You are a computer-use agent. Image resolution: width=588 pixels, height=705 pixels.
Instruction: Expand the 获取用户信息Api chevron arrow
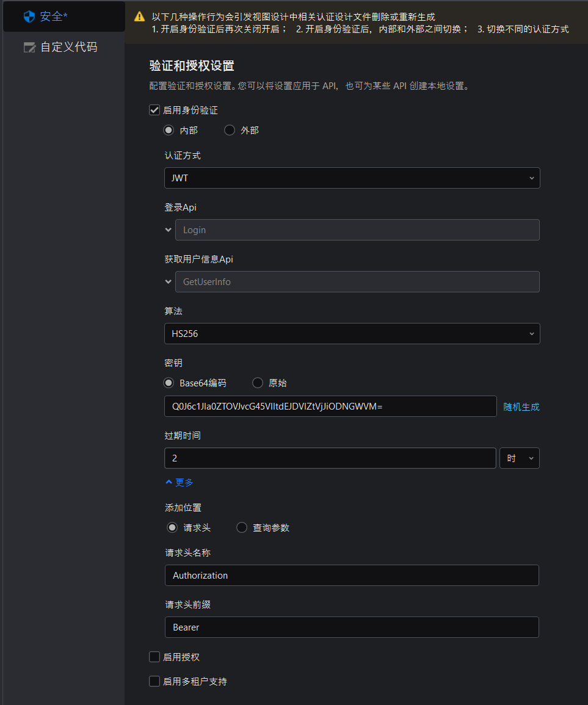pos(169,282)
